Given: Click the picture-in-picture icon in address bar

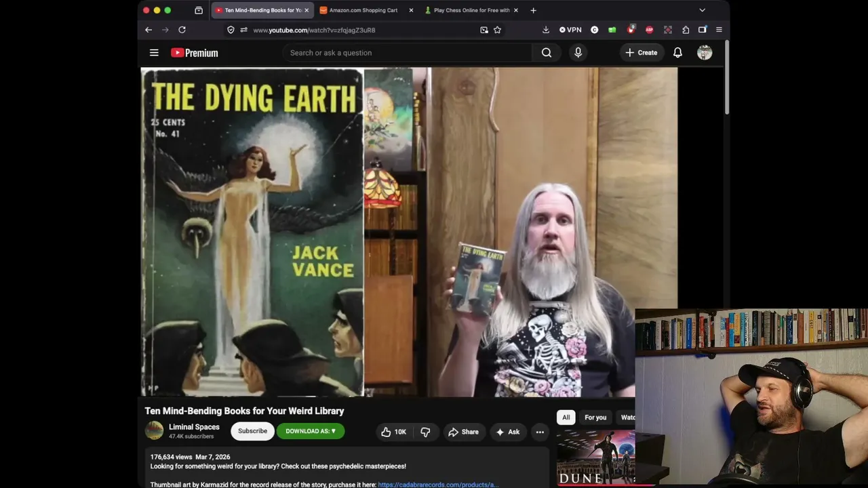Looking at the screenshot, I should tap(484, 30).
